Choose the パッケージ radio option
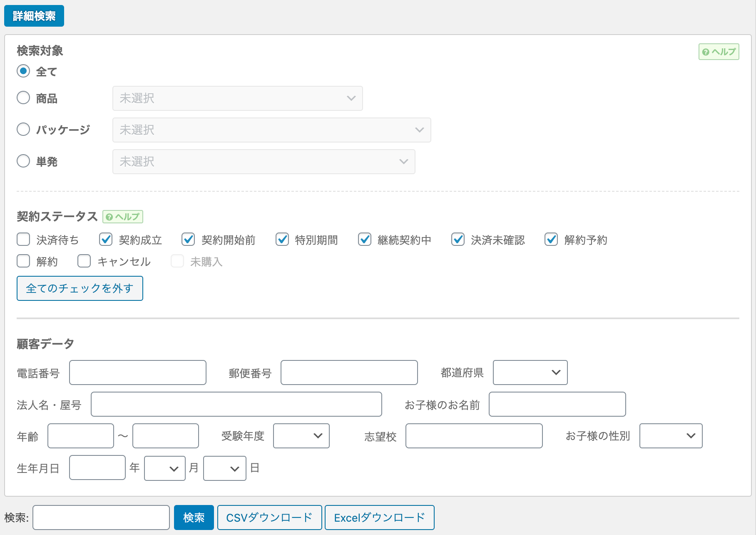Image resolution: width=756 pixels, height=535 pixels. click(23, 130)
